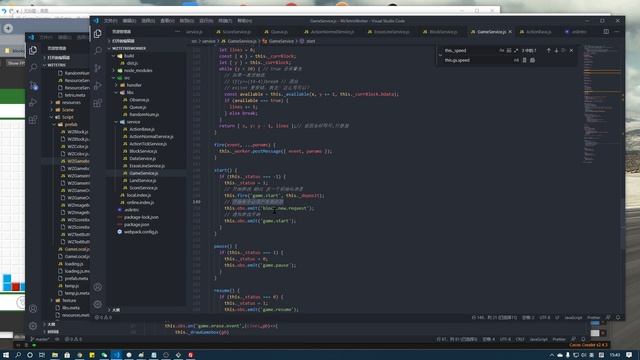
Task: Open DataService.js in explorer
Action: pyautogui.click(x=142, y=158)
